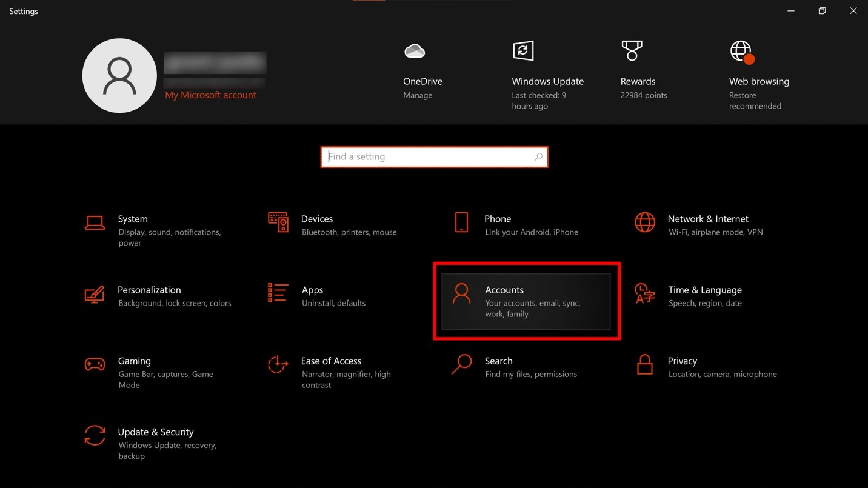The width and height of the screenshot is (868, 488).
Task: Click the Personalization title text
Action: tap(149, 290)
